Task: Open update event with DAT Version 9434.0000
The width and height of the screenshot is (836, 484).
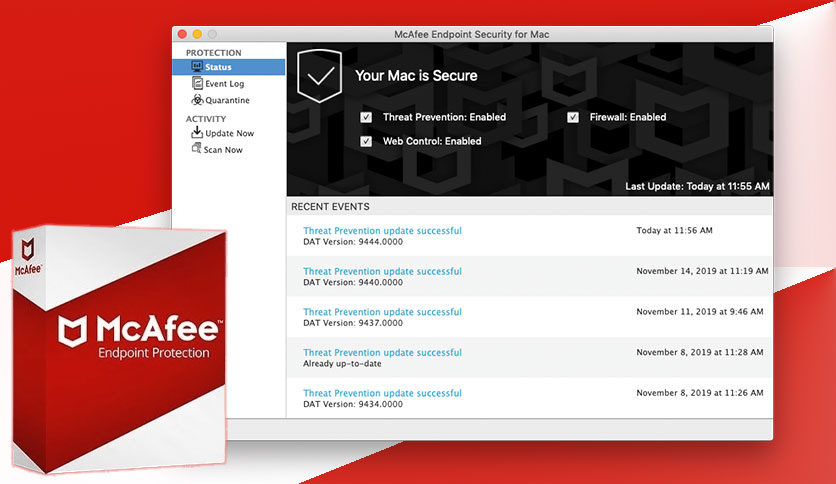Action: [382, 393]
